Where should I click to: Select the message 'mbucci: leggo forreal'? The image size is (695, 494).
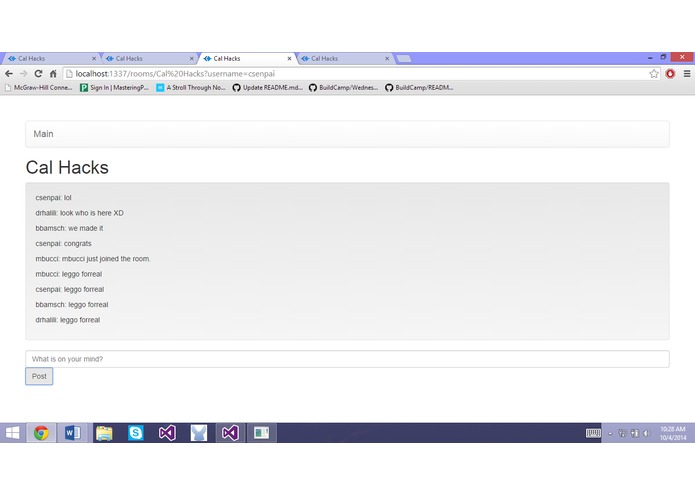(x=69, y=274)
